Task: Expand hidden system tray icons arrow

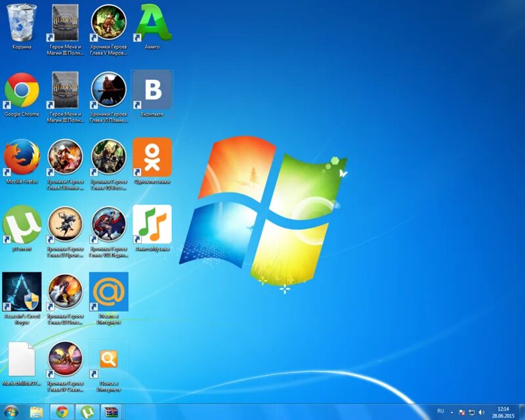Action: pos(452,413)
